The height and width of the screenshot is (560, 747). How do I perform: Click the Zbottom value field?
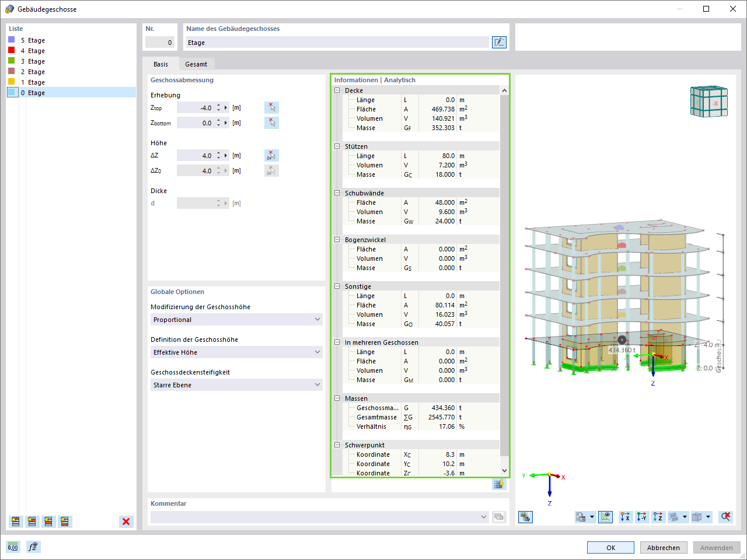click(195, 123)
